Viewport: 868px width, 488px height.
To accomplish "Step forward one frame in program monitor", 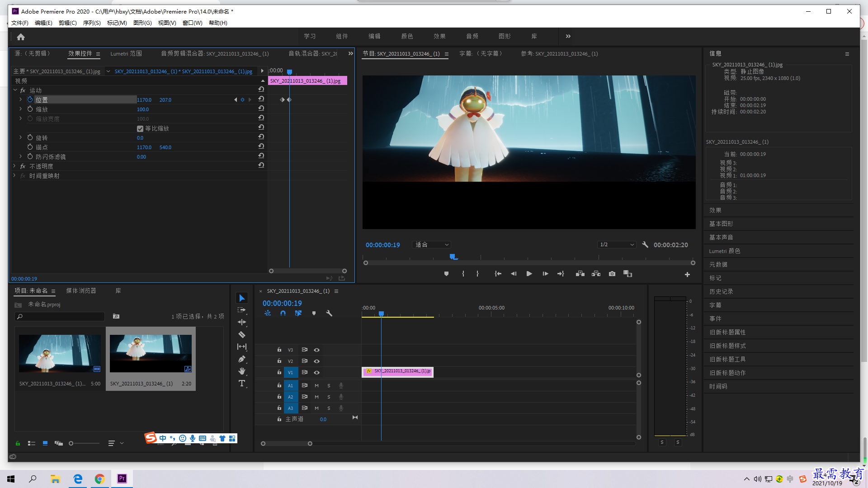I will click(545, 274).
